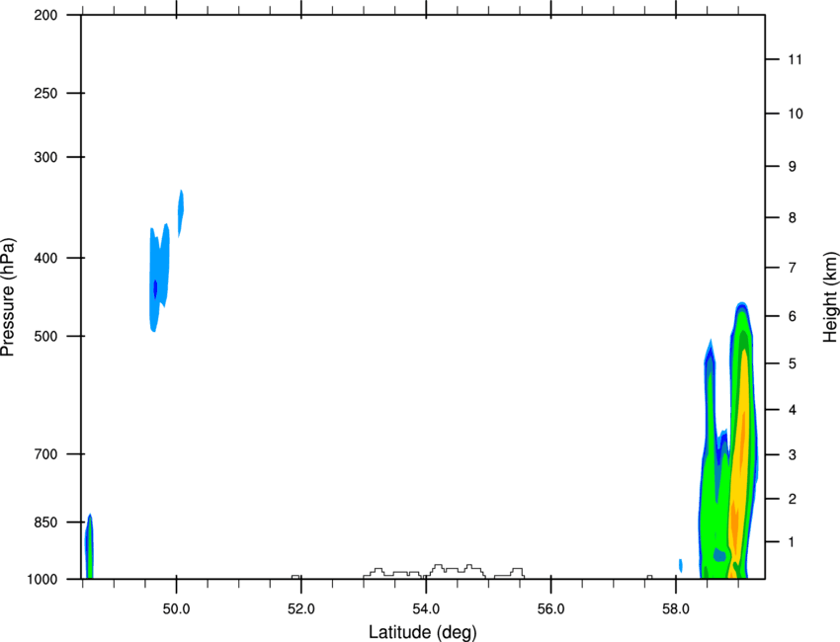The width and height of the screenshot is (840, 642).
Task: Click the 9 km height tick label
Action: 793,167
